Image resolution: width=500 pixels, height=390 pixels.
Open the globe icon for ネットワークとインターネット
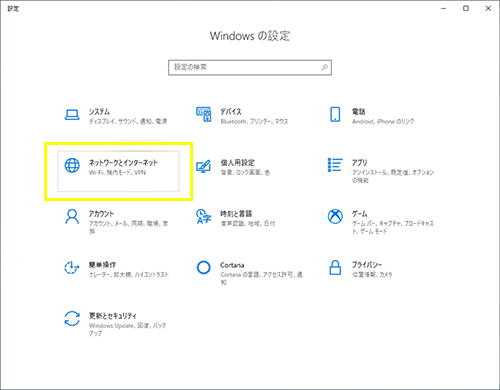(x=72, y=165)
